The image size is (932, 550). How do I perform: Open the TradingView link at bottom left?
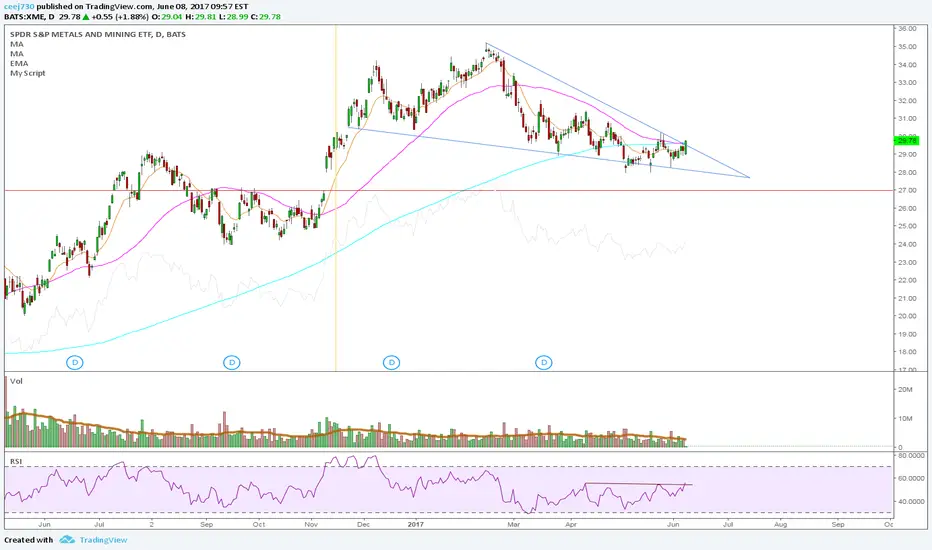point(103,540)
